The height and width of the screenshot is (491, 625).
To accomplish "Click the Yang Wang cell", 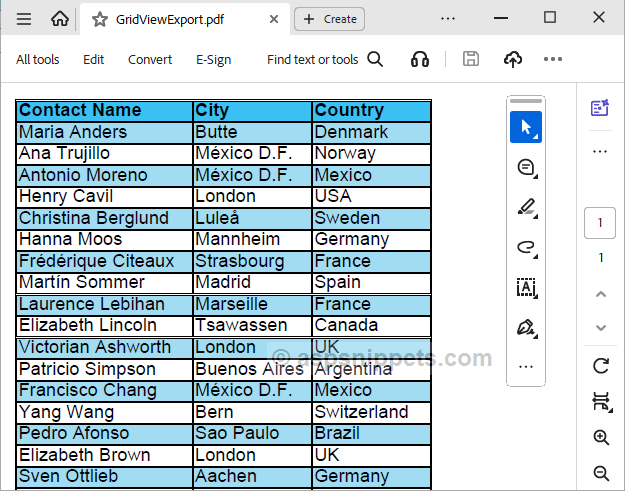I will pyautogui.click(x=104, y=412).
